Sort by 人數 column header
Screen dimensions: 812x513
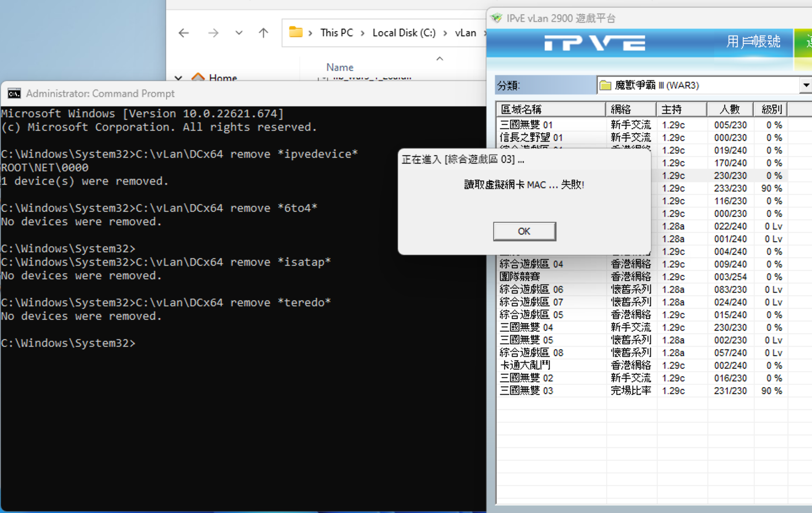730,109
